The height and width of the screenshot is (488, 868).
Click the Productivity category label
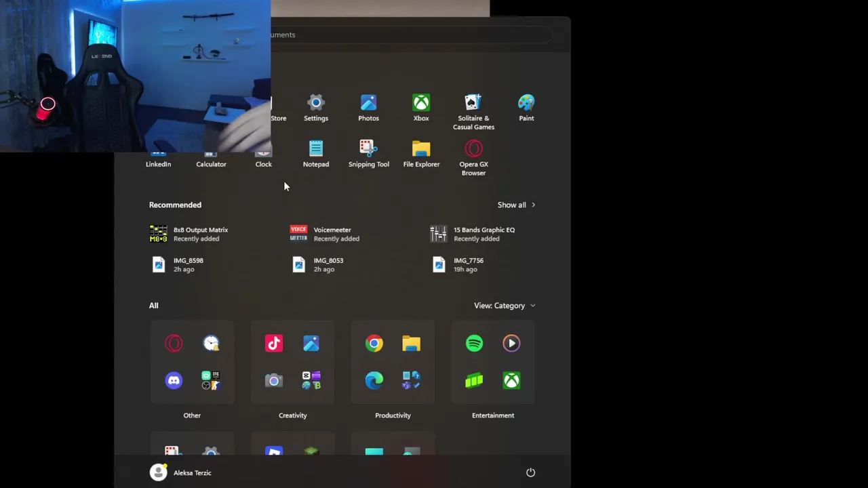393,415
